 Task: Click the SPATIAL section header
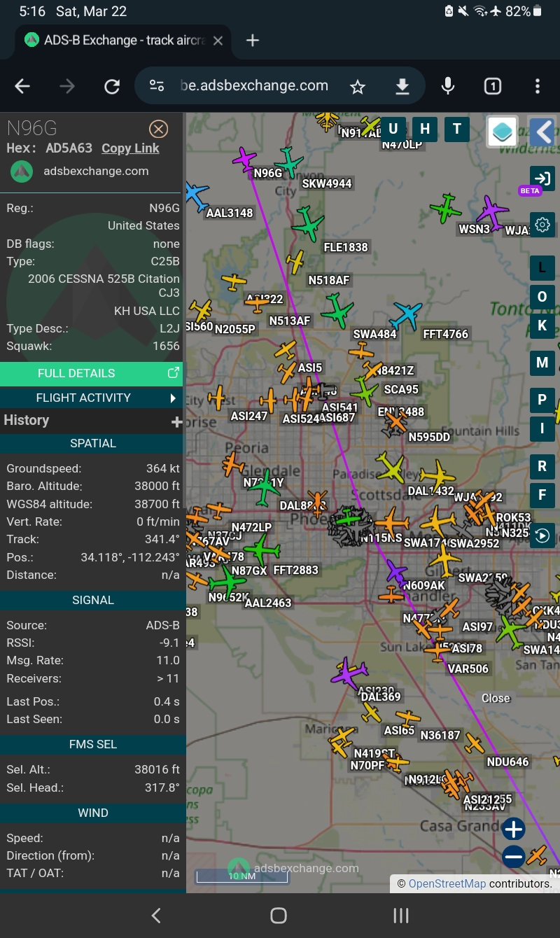92,443
